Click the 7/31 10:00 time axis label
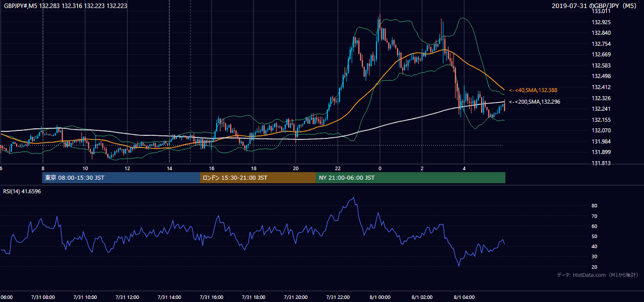This screenshot has width=644, height=302. click(85, 297)
